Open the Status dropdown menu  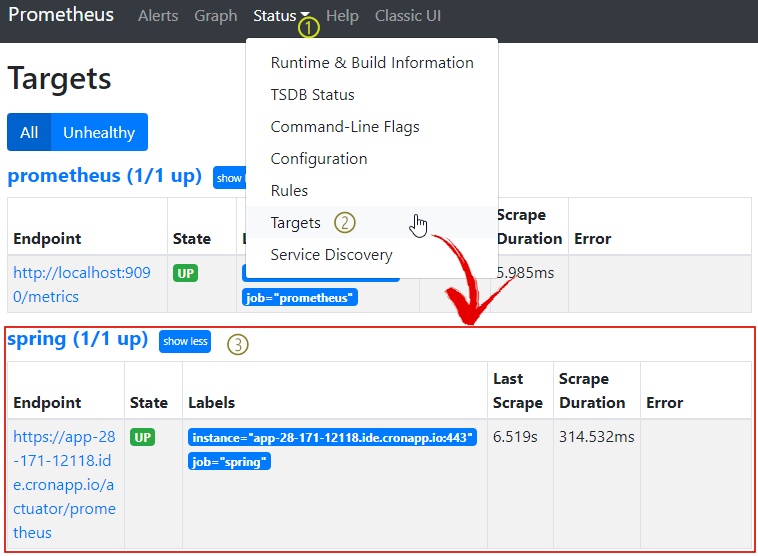pos(281,15)
